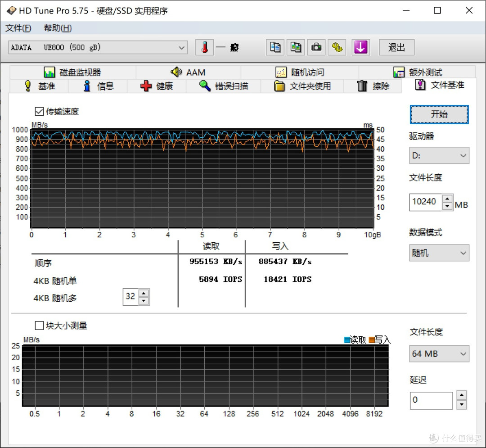Click the 延迟 input field showing 0
The image size is (486, 448).
point(431,400)
